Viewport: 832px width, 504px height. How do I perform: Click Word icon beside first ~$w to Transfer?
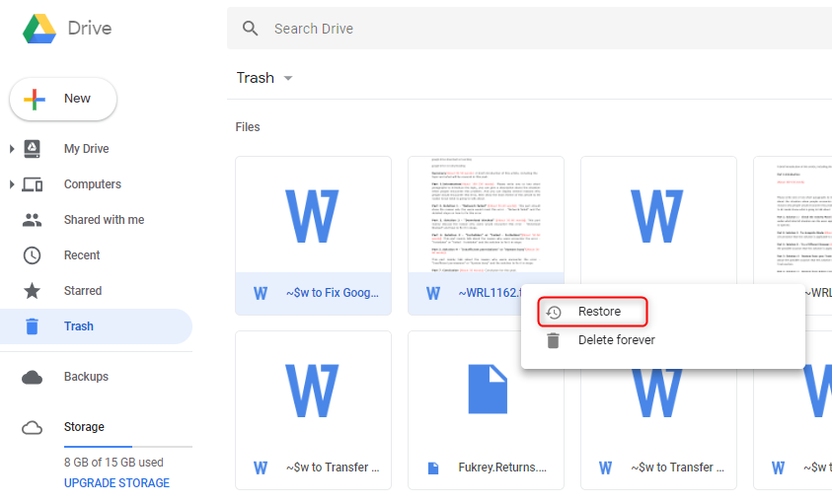(x=261, y=468)
